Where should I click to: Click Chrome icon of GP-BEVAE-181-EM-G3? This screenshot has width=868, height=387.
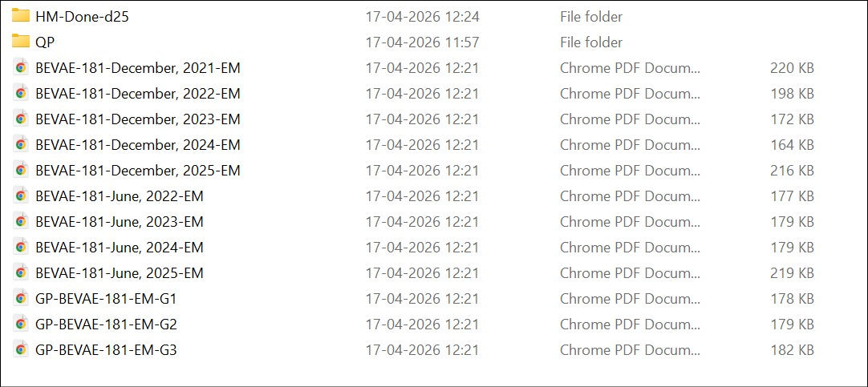coord(21,349)
